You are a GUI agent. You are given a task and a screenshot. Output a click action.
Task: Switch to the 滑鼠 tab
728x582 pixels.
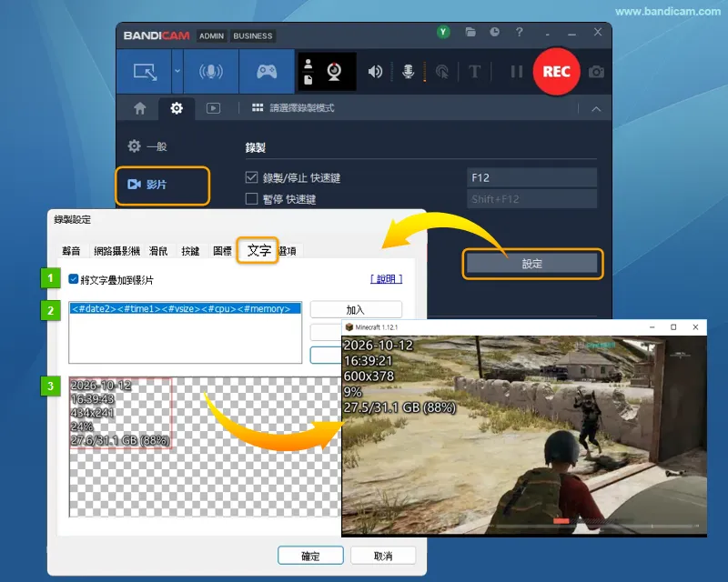click(x=157, y=251)
